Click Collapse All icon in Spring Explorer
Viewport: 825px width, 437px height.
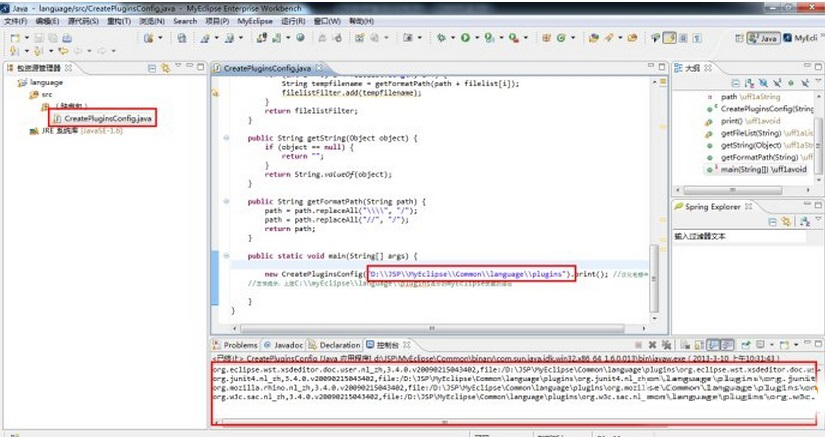point(772,222)
